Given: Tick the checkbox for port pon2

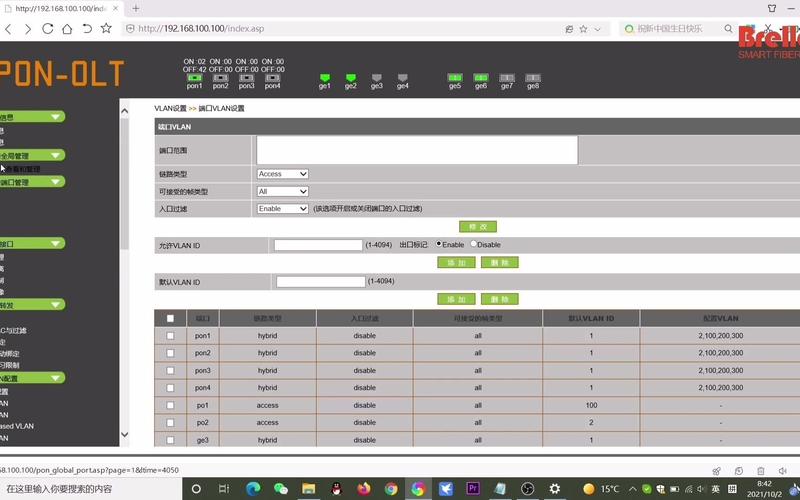Looking at the screenshot, I should [x=170, y=353].
